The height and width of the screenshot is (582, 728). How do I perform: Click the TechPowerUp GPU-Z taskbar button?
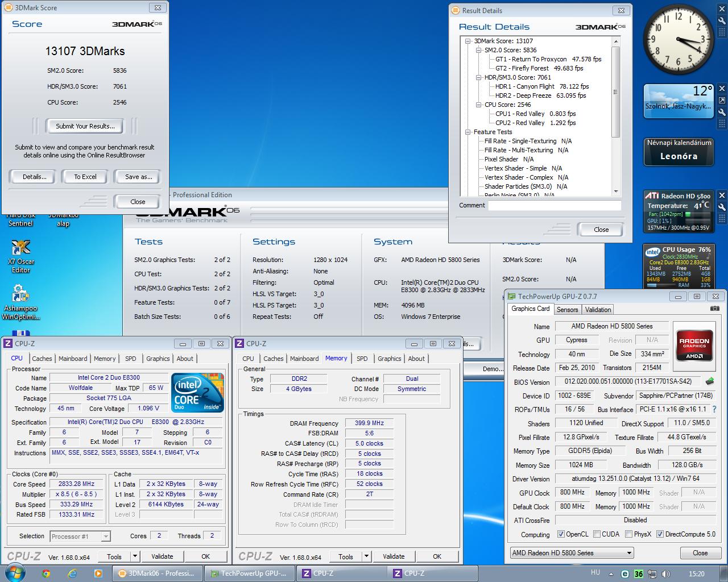click(x=249, y=573)
